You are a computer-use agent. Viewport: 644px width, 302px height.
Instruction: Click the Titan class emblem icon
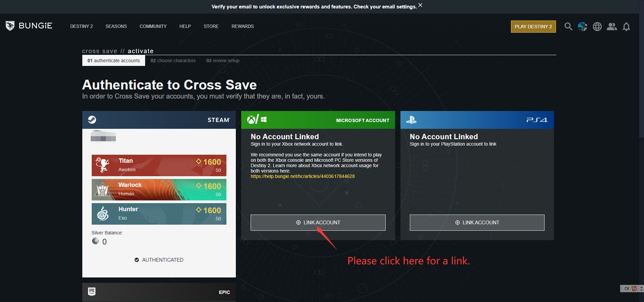(x=103, y=165)
